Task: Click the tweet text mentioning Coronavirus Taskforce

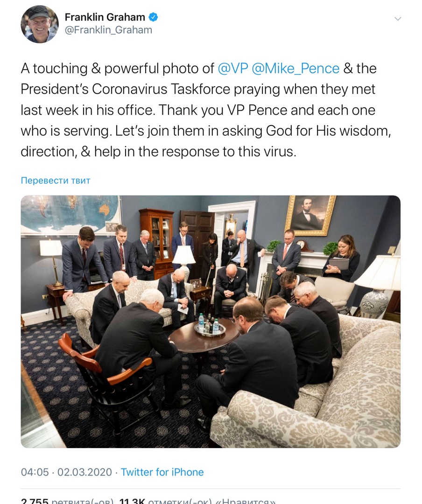Action: (206, 110)
